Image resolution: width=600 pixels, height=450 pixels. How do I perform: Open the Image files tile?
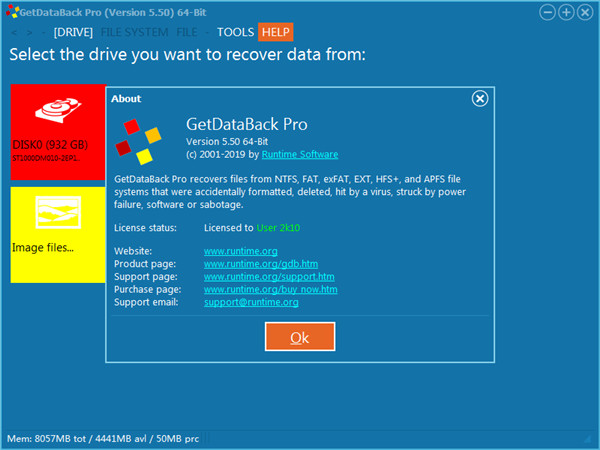[x=58, y=235]
